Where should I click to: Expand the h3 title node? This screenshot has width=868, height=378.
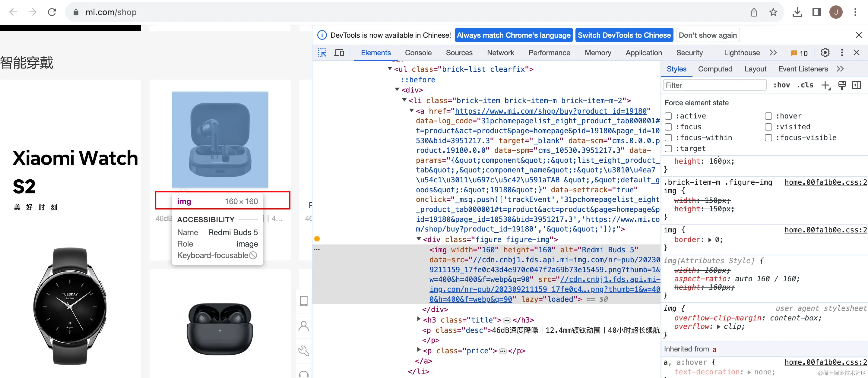(x=419, y=319)
